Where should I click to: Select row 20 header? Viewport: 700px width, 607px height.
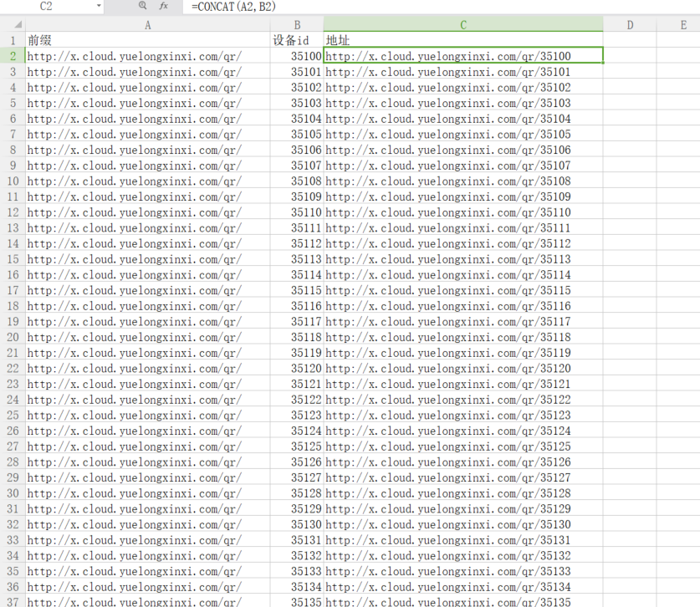click(13, 337)
